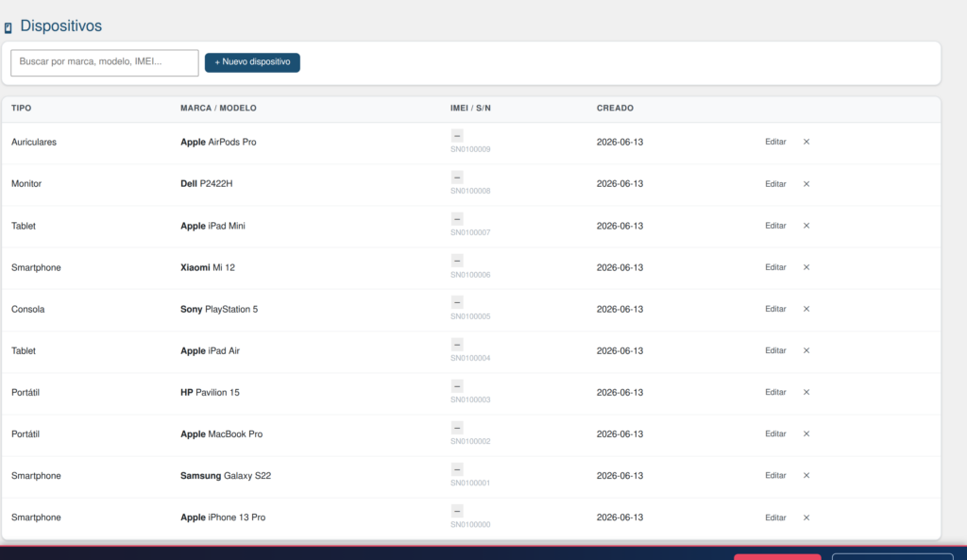Viewport: 967px width, 560px height.
Task: Click serial number SN0100000
Action: 470,525
